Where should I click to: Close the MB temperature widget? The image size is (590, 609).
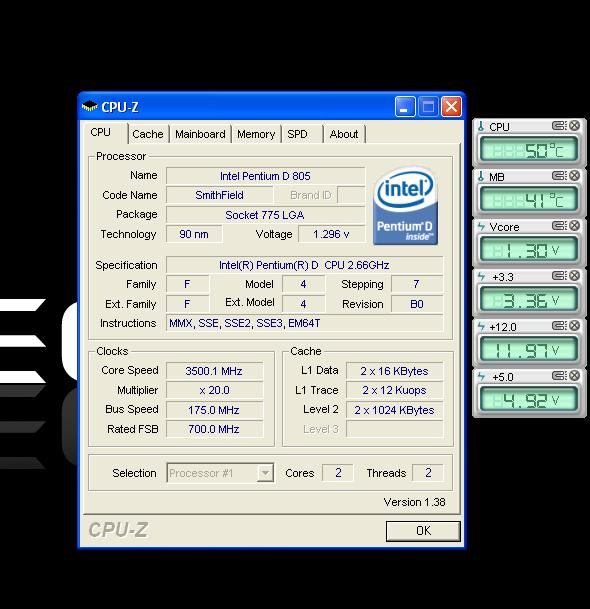(574, 176)
